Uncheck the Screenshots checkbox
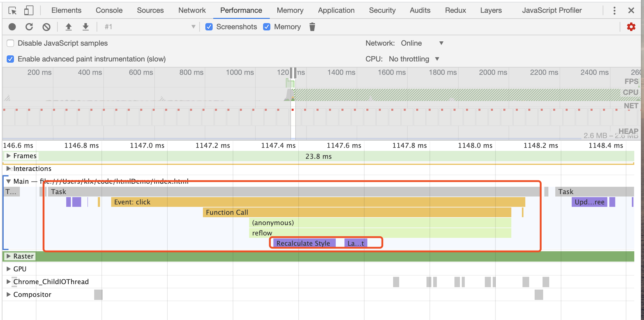 [209, 27]
